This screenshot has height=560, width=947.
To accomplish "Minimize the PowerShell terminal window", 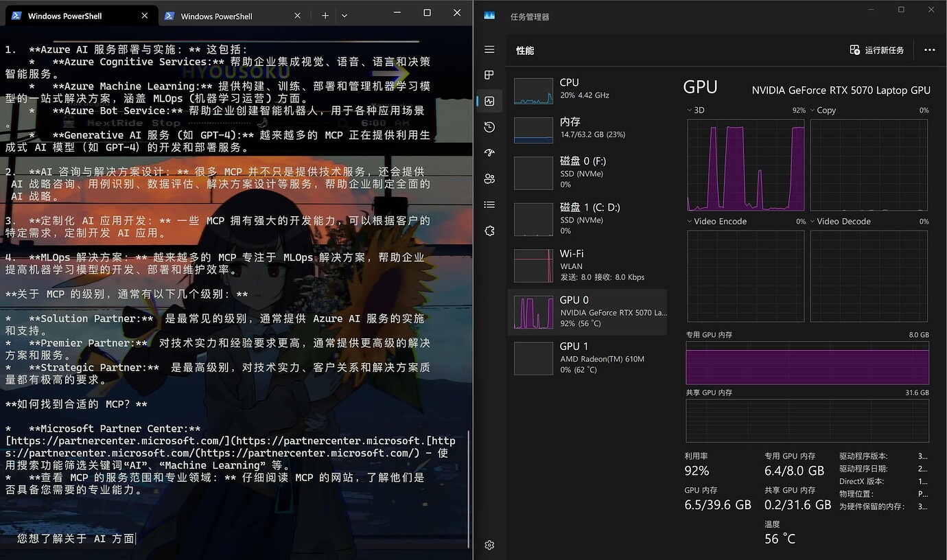I will [397, 12].
